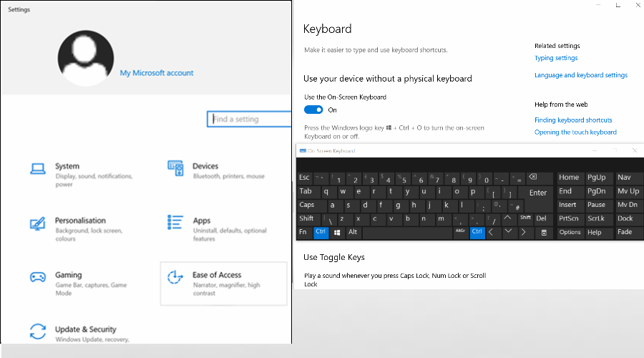Tap the backspace key on On-Screen Keyboard

(540, 178)
